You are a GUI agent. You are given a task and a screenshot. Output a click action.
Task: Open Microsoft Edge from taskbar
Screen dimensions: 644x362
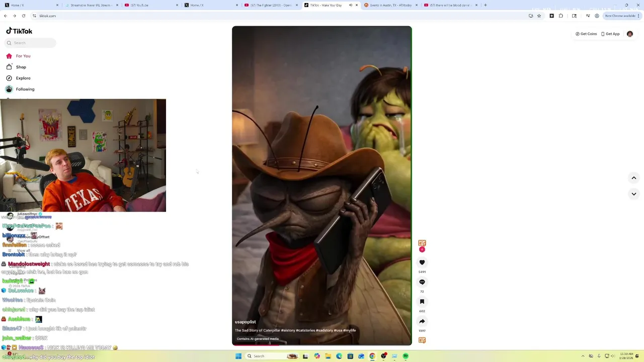[339, 356]
